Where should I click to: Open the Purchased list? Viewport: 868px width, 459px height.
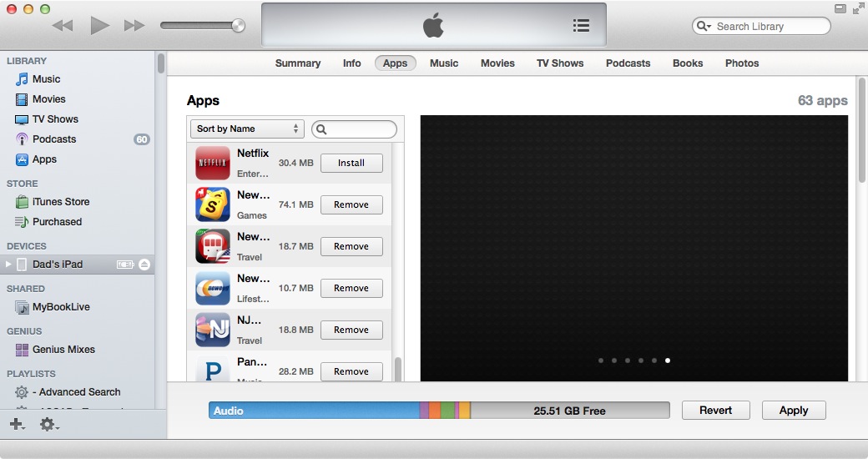pyautogui.click(x=57, y=221)
